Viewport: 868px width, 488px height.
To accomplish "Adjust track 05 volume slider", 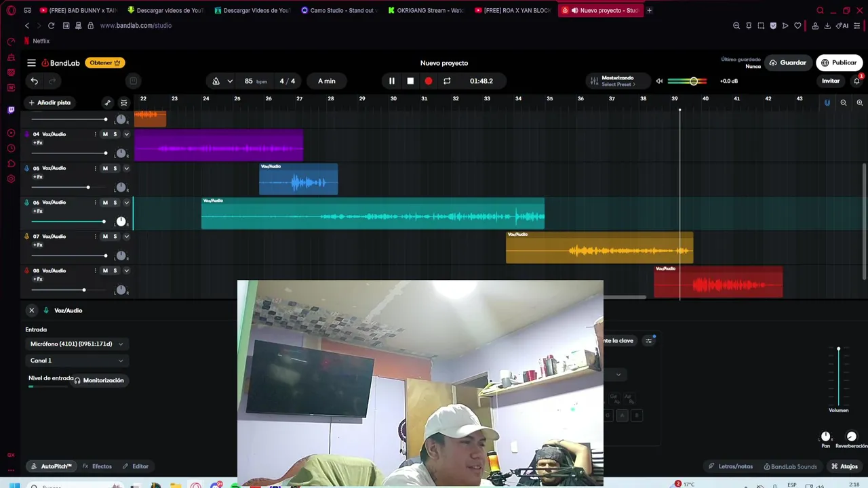I will [87, 187].
